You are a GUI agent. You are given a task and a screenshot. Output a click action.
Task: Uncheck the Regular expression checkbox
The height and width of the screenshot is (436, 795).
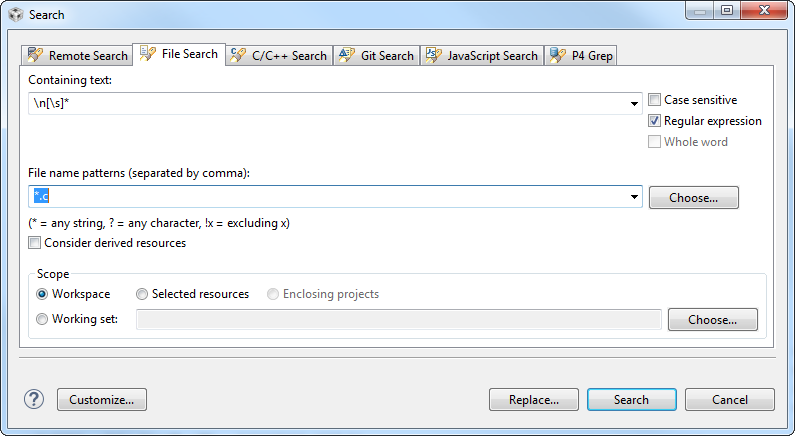(655, 121)
